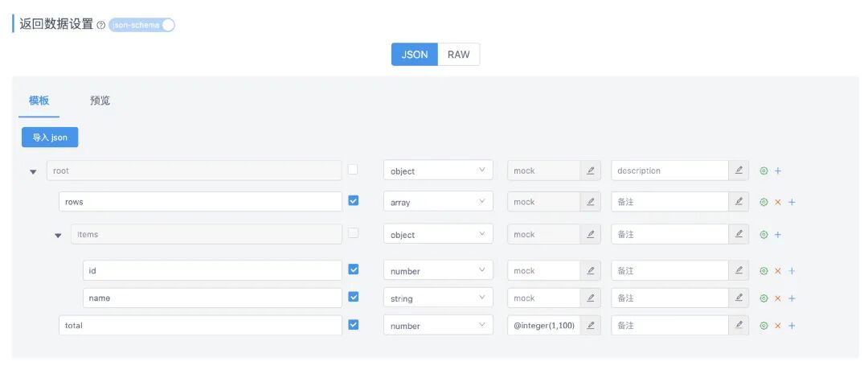Click edit pencil beside root description field
This screenshot has width=868, height=378.
click(x=739, y=171)
